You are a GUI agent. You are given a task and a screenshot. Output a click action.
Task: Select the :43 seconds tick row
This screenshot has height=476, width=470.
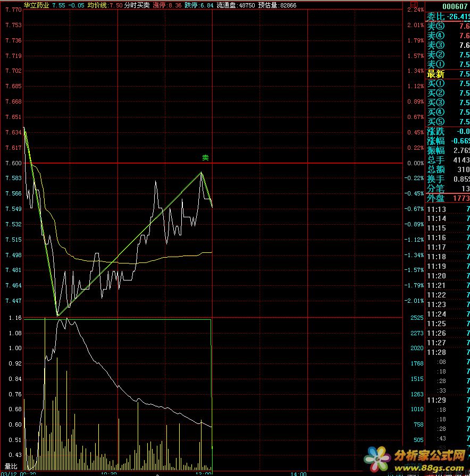click(x=448, y=438)
